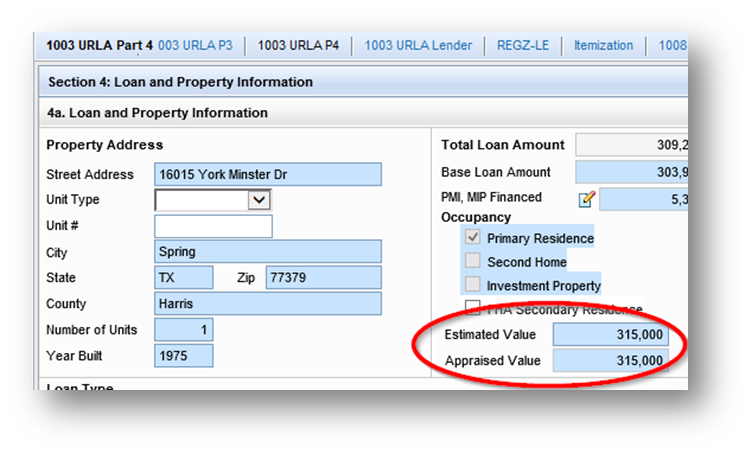Select the 1003 URLA P4 tab

tap(298, 46)
